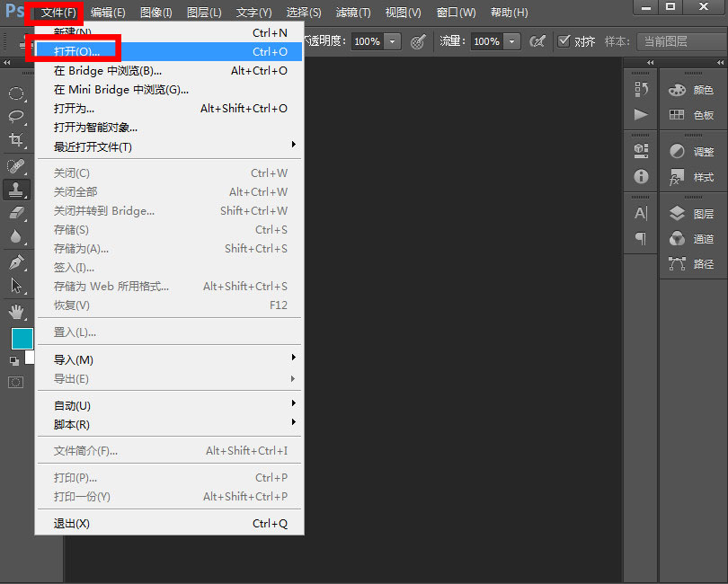This screenshot has width=728, height=584.
Task: Open the Character panel icon
Action: point(641,213)
